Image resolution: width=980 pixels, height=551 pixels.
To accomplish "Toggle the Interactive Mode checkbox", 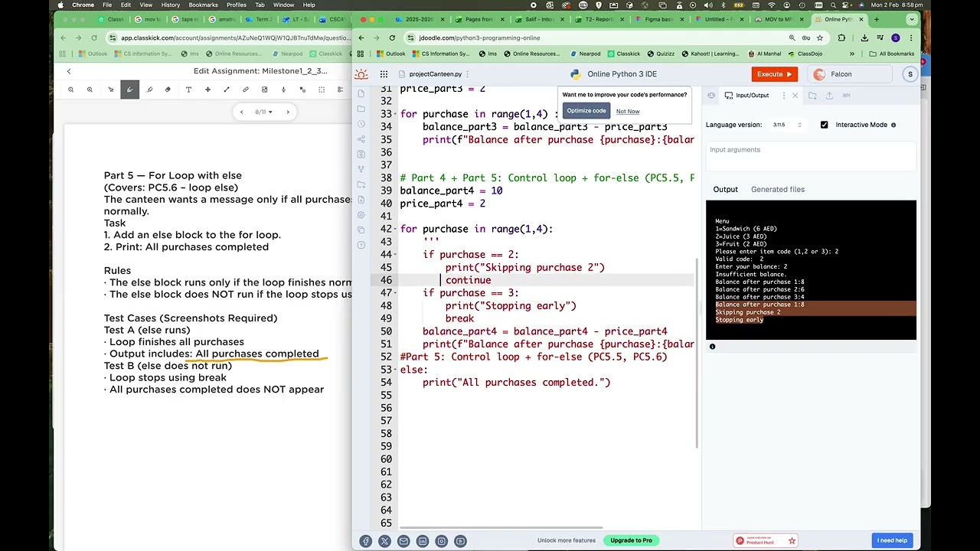I will tap(824, 125).
